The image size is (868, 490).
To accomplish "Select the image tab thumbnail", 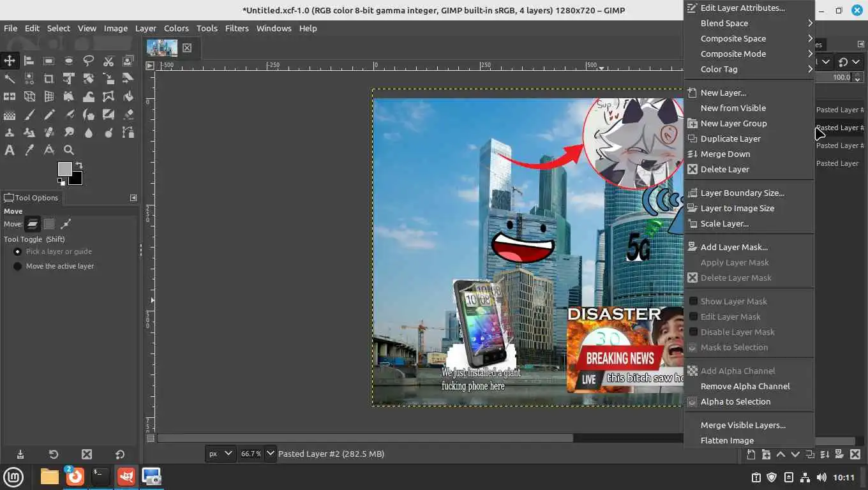I will click(x=161, y=48).
